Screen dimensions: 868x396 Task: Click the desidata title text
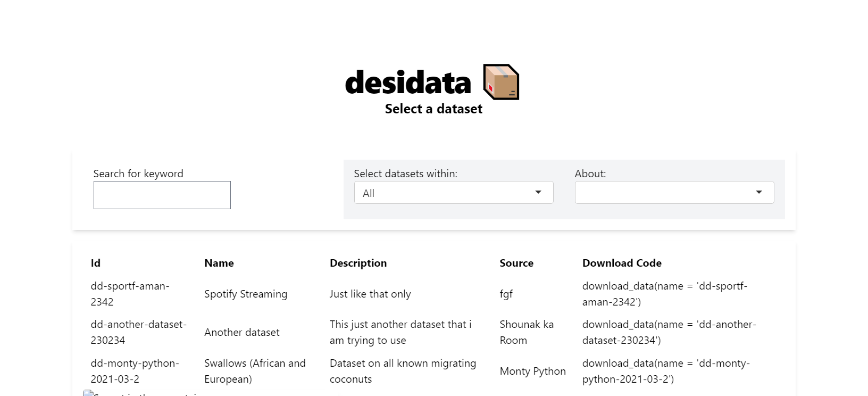(x=408, y=82)
